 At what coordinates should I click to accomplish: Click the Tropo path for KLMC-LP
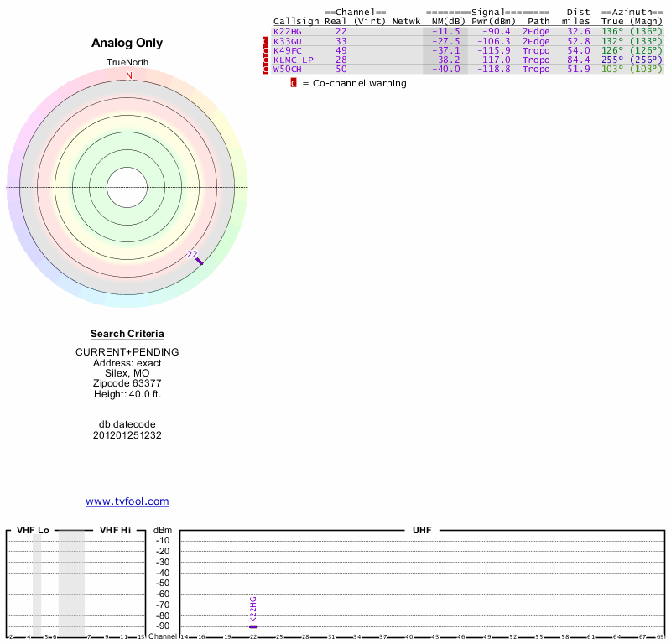(x=536, y=60)
